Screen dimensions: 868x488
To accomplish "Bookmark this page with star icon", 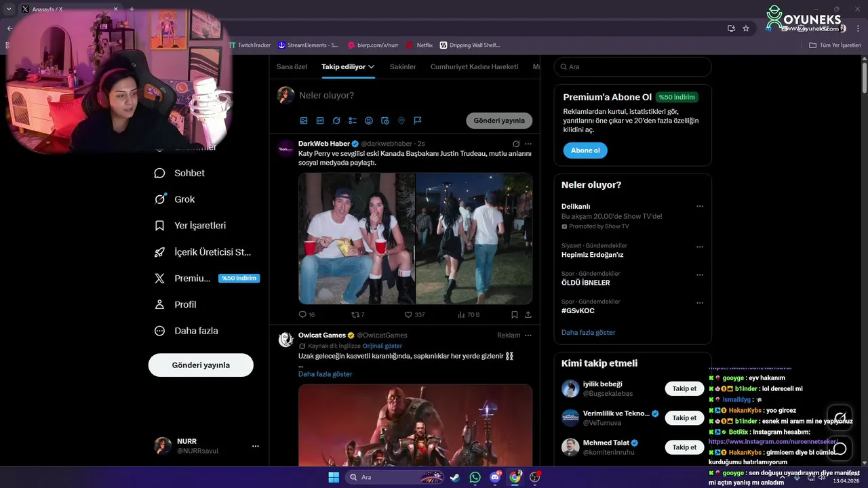I will coord(746,28).
